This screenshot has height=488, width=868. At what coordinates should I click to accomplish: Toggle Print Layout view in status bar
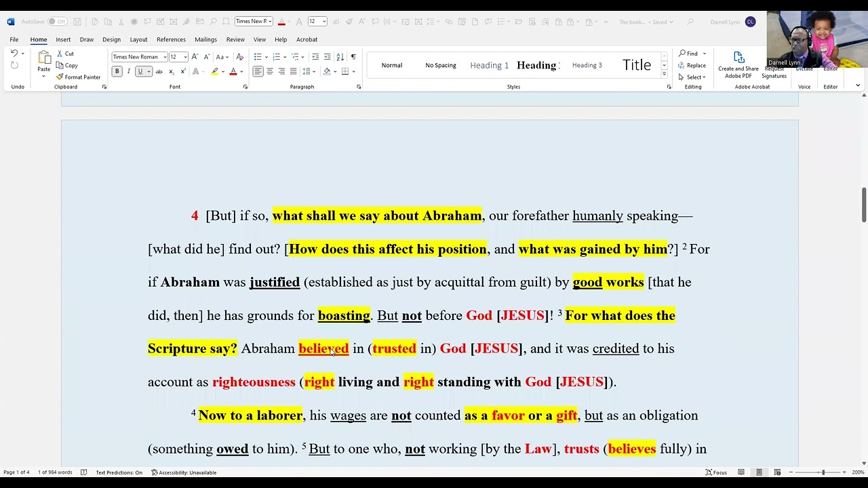pos(759,472)
